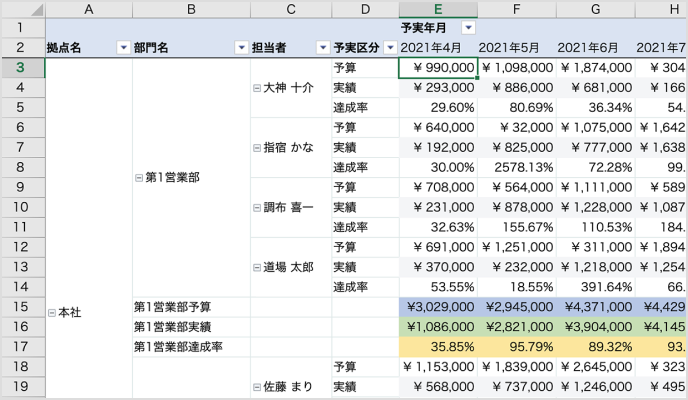Viewport: 688px width, 400px height.
Task: Collapse the 調布 喜一 group
Action: coord(257,207)
